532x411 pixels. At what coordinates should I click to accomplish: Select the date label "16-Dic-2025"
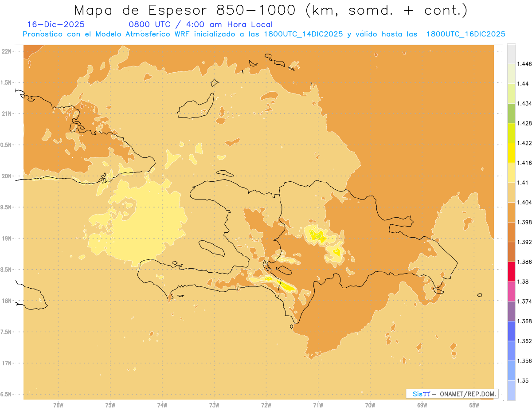56,24
